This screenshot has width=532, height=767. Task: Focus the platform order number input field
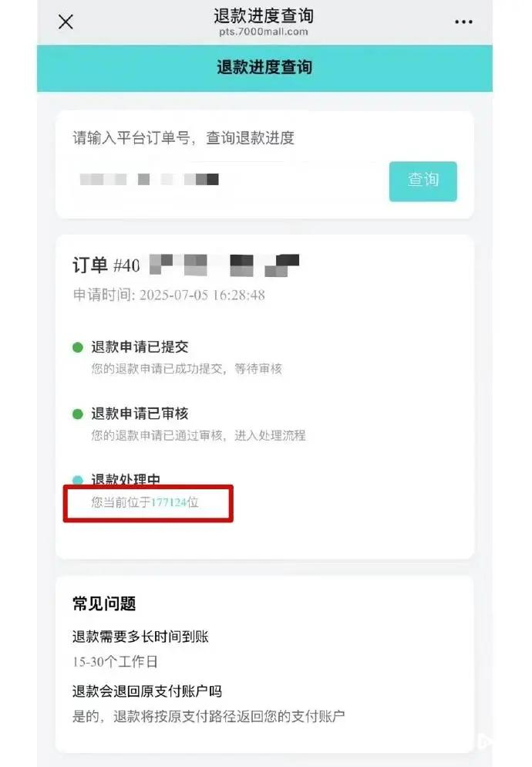click(227, 181)
